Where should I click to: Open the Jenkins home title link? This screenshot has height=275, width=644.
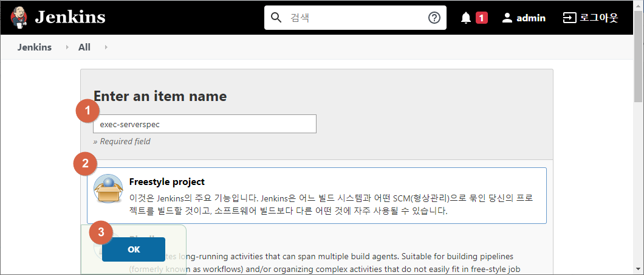[x=70, y=18]
